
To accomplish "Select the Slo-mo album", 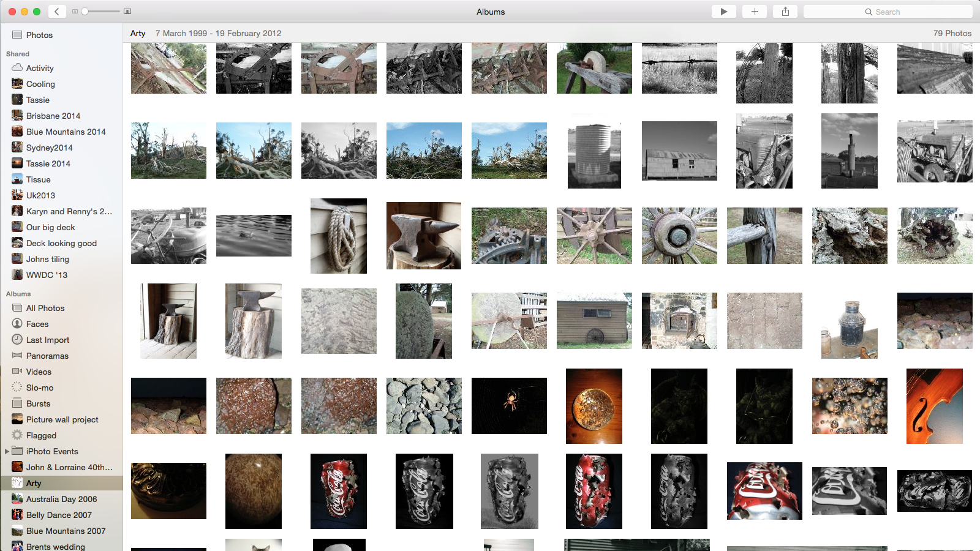I will (40, 388).
